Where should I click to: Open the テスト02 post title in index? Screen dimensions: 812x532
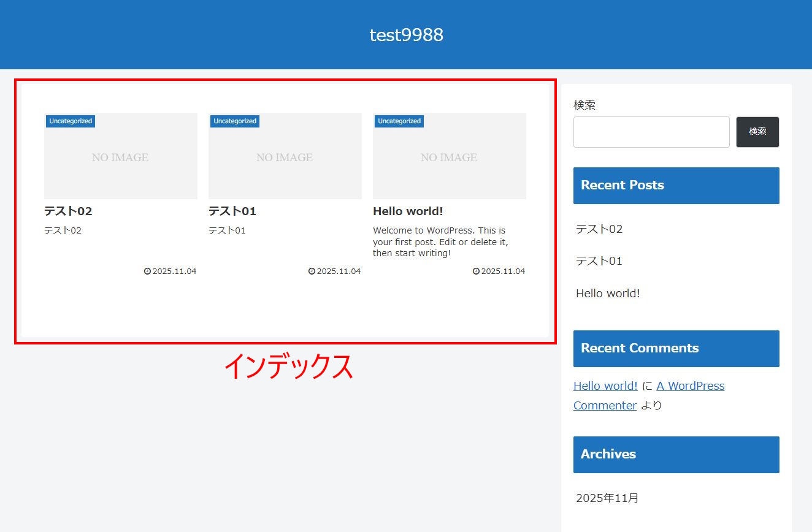[68, 211]
